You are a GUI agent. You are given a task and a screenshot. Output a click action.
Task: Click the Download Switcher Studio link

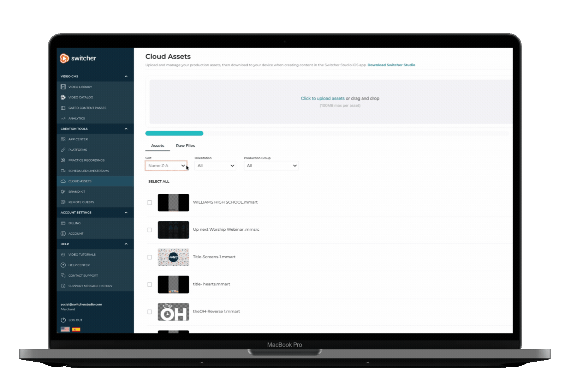click(x=391, y=65)
